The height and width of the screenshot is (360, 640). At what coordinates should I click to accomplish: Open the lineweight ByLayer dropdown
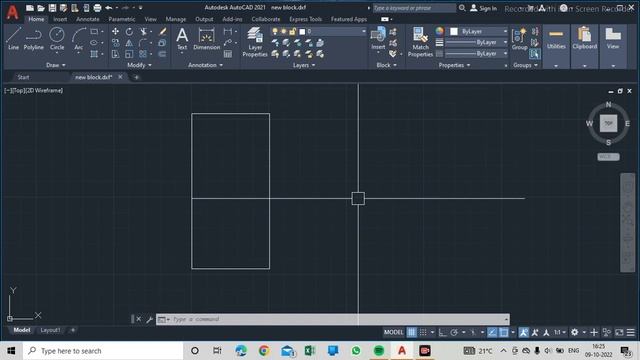[x=477, y=42]
